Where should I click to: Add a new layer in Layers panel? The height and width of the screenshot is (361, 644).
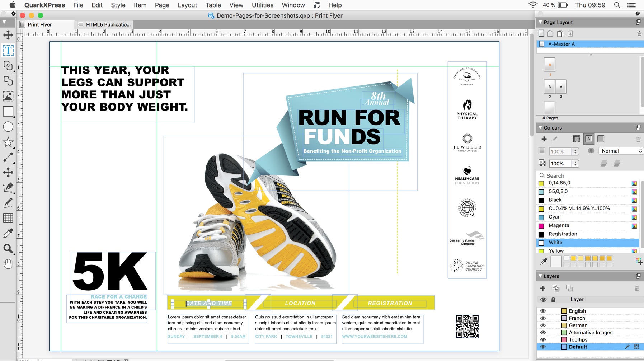coord(542,288)
